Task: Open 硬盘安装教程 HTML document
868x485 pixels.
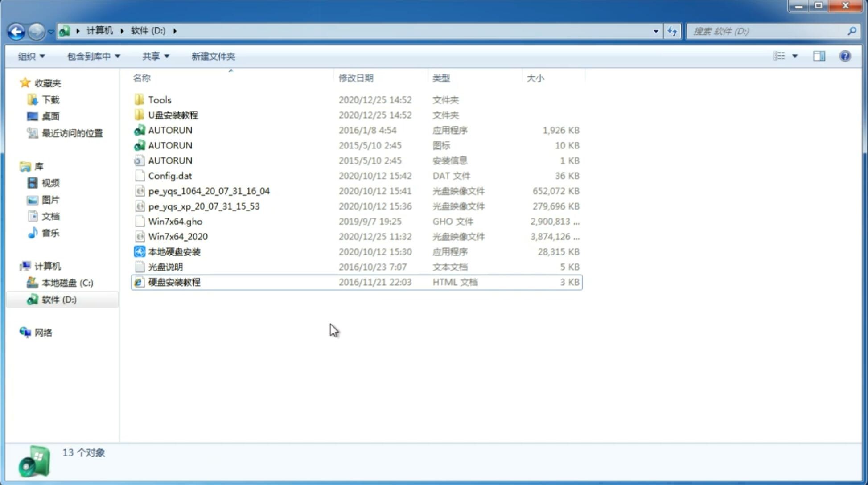Action: coord(174,282)
